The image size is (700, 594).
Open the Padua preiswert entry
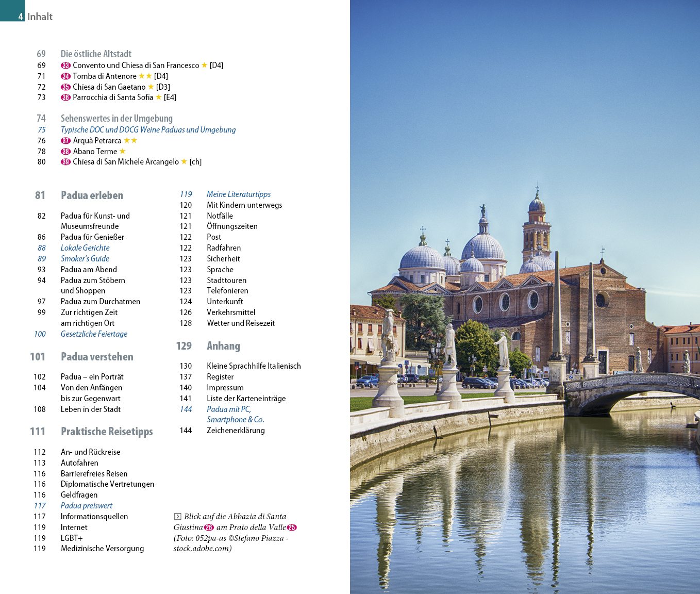[x=87, y=506]
